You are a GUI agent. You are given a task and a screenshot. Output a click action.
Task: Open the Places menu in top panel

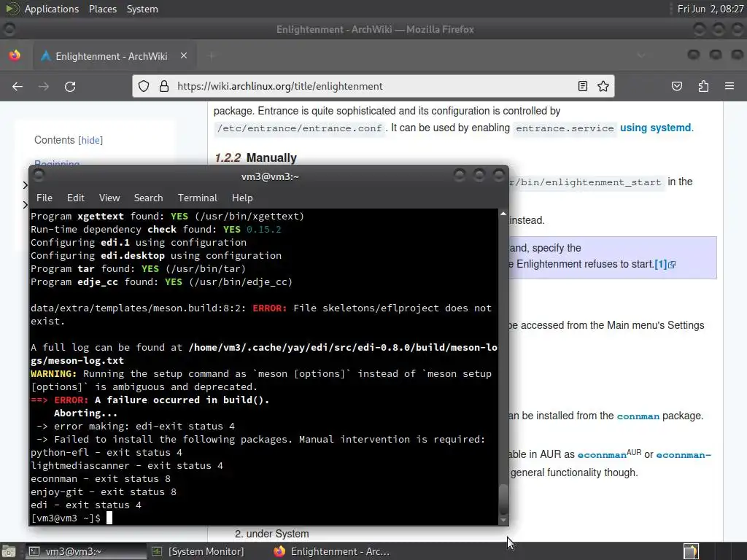pyautogui.click(x=102, y=9)
